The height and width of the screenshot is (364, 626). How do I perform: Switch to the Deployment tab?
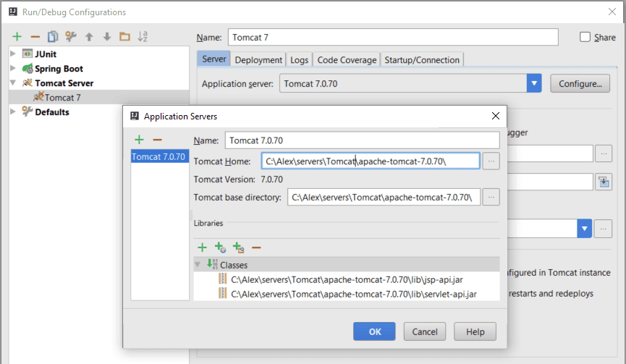coord(258,60)
